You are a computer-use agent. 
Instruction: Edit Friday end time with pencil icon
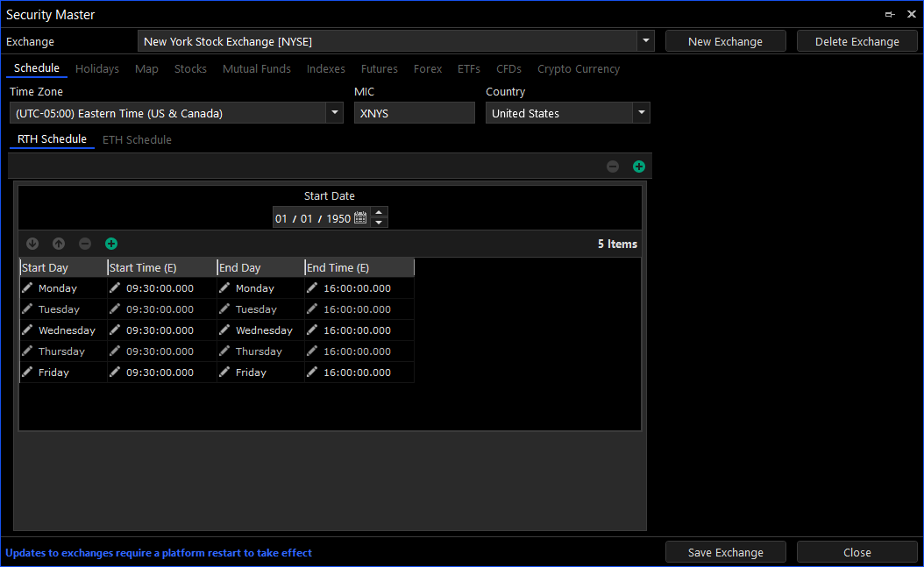[x=312, y=372]
